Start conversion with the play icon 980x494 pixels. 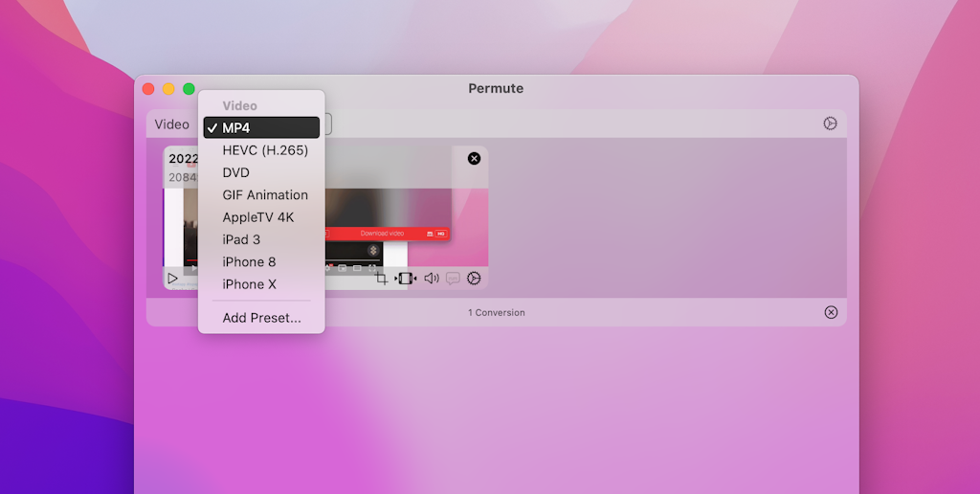coord(172,279)
